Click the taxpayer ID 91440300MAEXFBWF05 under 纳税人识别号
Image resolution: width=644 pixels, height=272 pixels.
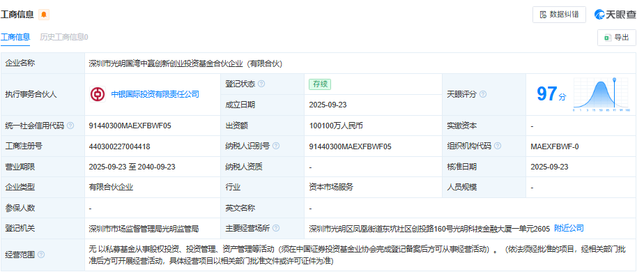350,146
